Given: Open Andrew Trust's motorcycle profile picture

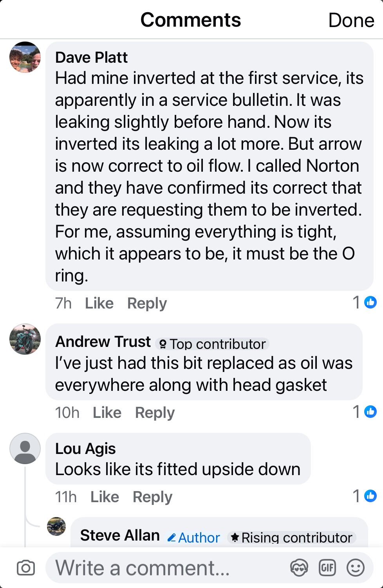Looking at the screenshot, I should click(25, 339).
